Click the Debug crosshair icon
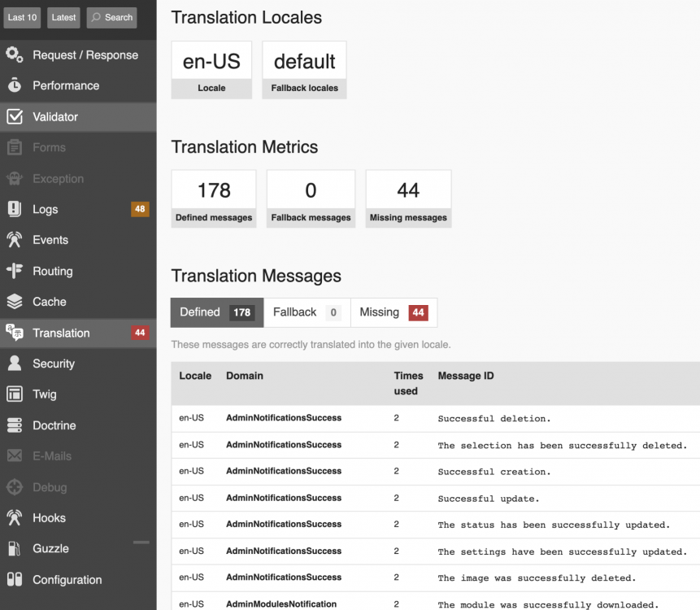The width and height of the screenshot is (700, 610). (15, 486)
